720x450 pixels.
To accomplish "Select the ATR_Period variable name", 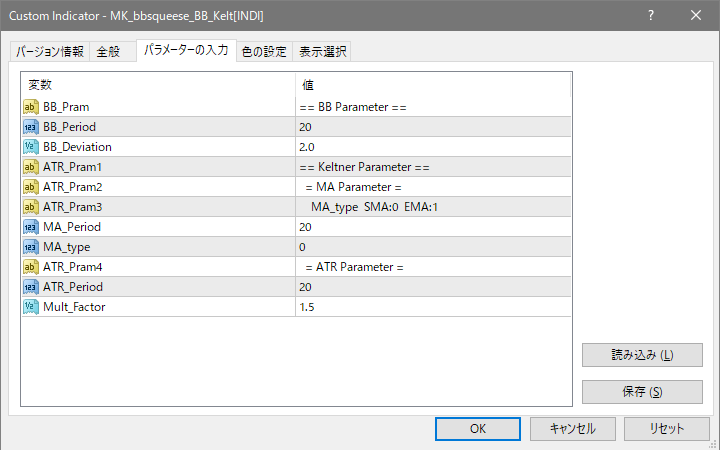I will click(73, 287).
